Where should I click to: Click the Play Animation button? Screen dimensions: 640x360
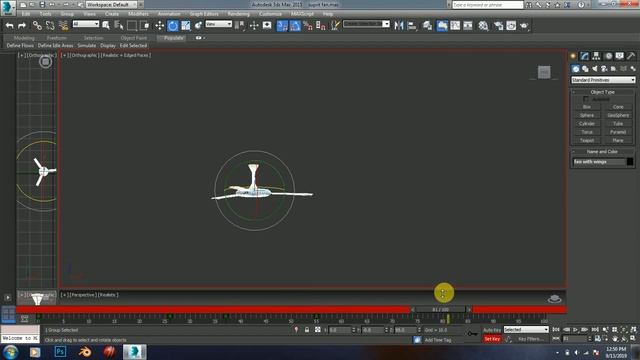point(576,329)
